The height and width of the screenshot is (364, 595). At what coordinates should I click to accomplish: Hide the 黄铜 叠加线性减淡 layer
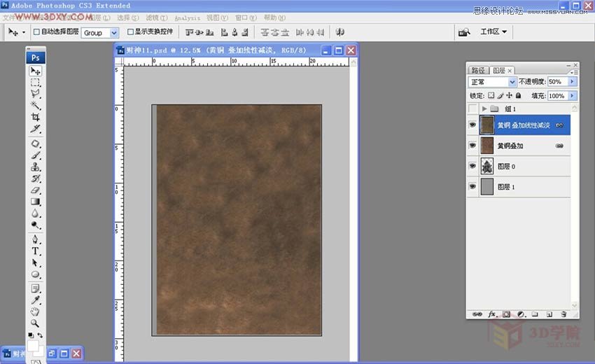click(x=472, y=125)
